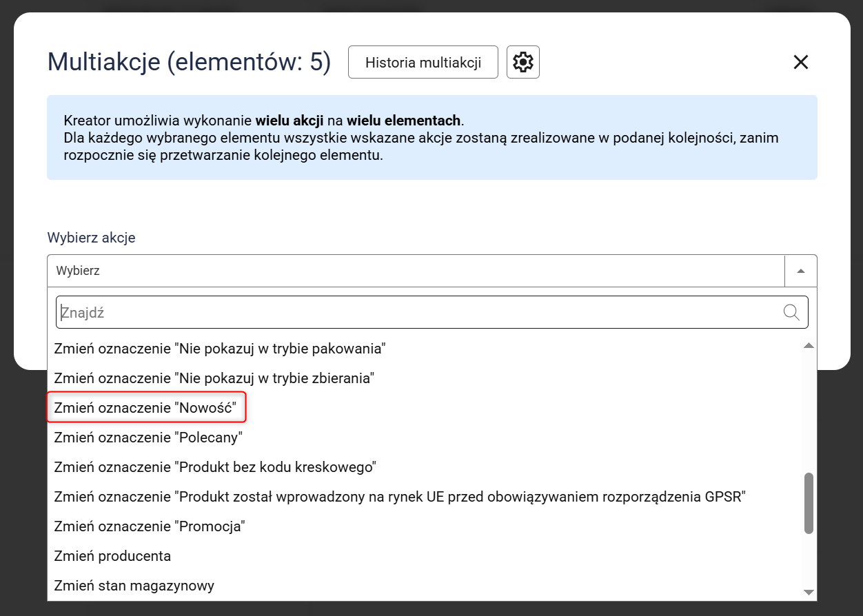Select Zmień producenta action
Viewport: 863px width, 616px height.
pyautogui.click(x=112, y=556)
